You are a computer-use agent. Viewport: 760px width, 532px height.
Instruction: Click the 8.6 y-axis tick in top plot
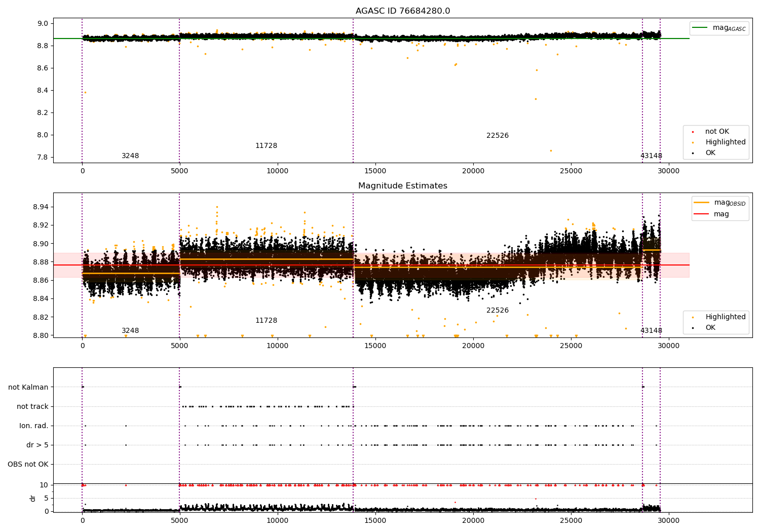click(x=43, y=68)
